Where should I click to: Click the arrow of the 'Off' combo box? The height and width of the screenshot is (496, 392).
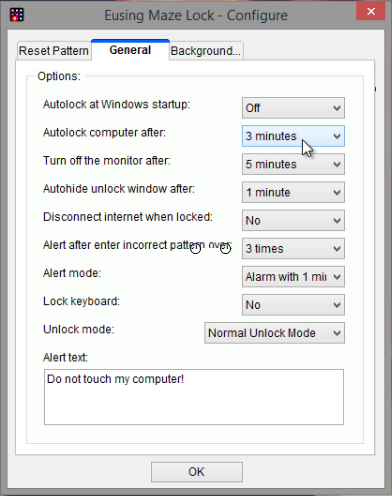(337, 108)
